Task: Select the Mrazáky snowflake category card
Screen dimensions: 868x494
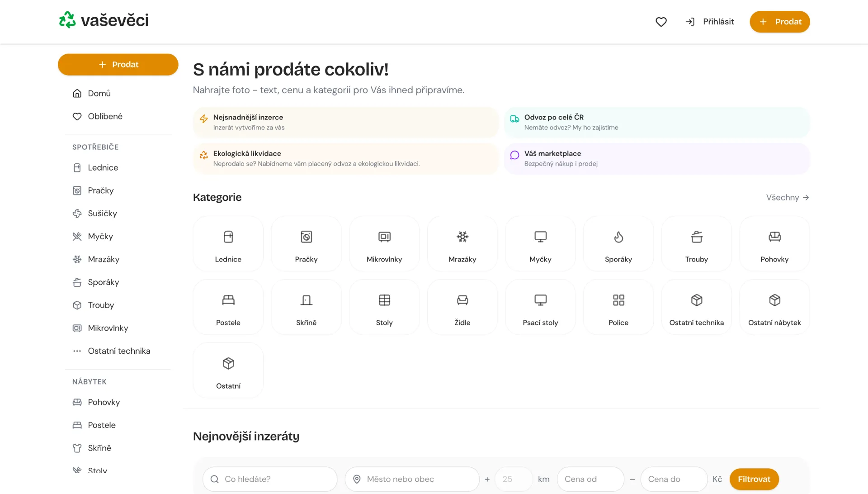Action: point(462,244)
